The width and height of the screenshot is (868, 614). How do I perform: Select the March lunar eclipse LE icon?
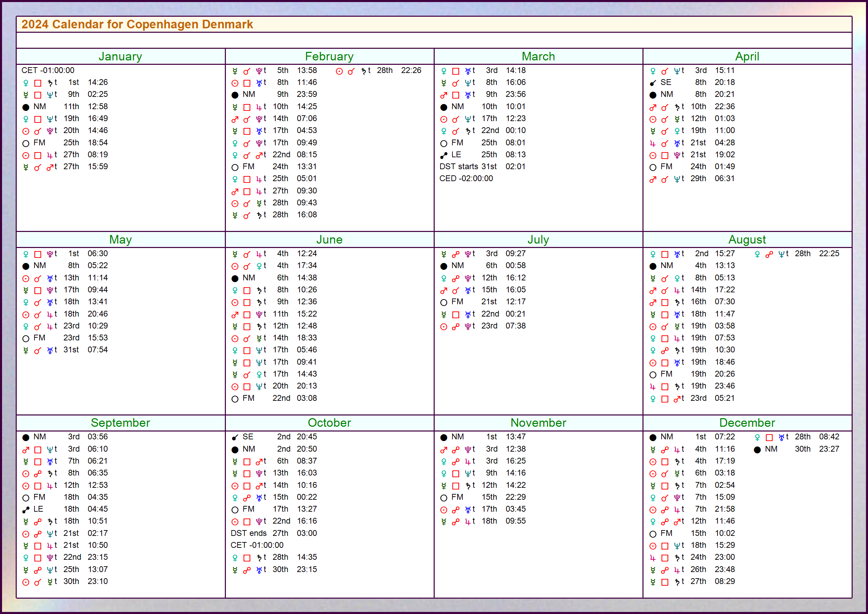click(x=444, y=156)
